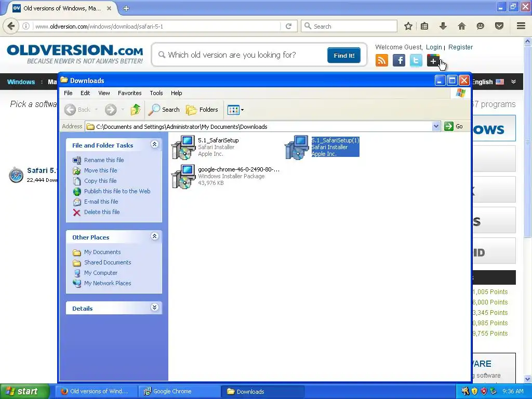Screen dimensions: 532x399
Task: Open the Edit menu in Explorer
Action: point(85,93)
